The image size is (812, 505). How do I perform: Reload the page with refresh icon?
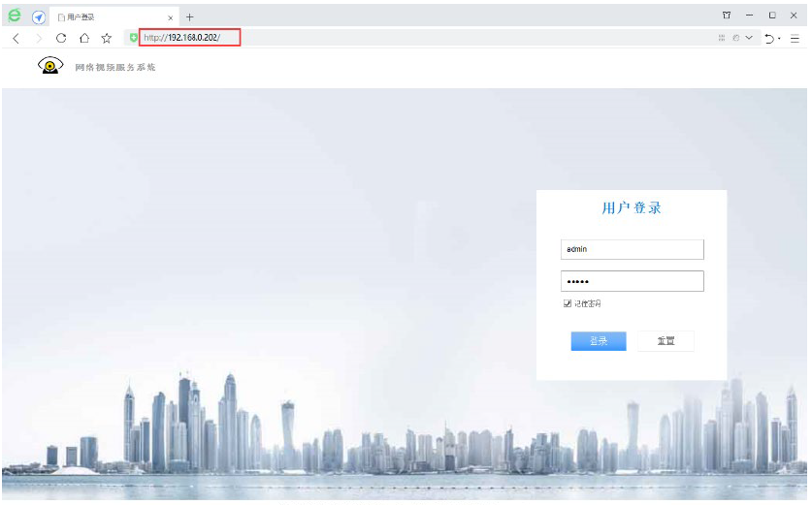point(61,38)
